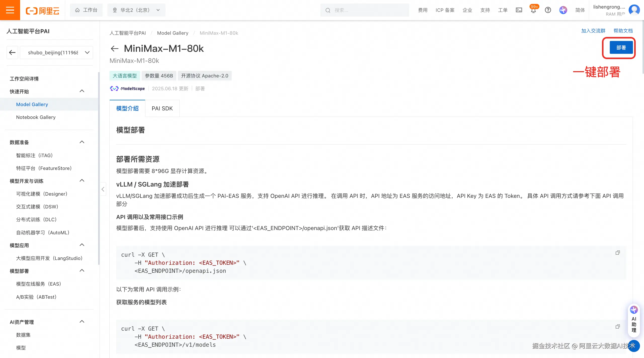Switch to the PAI SDK tab
644x358 pixels.
tap(162, 108)
